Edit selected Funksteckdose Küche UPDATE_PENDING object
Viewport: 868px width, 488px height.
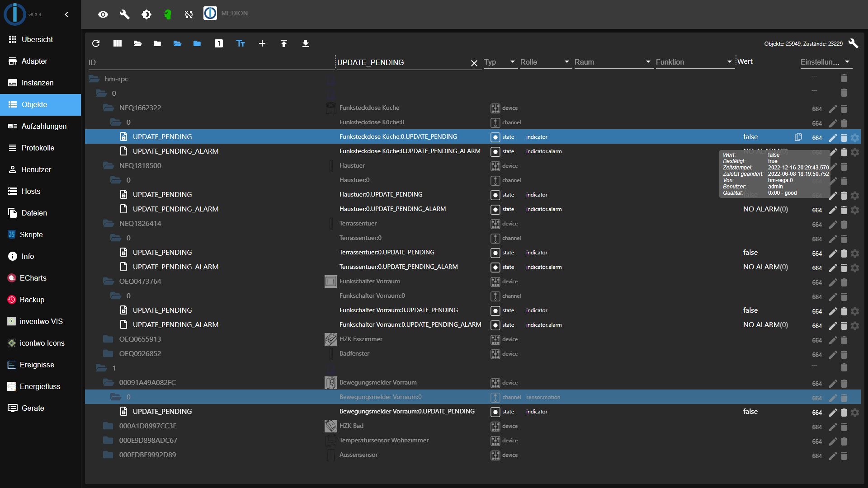coord(833,137)
